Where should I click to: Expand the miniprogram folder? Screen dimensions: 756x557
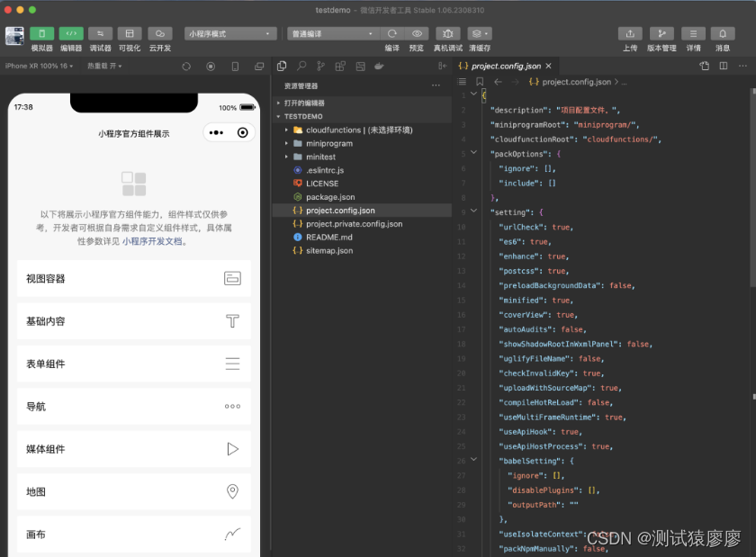point(364,144)
